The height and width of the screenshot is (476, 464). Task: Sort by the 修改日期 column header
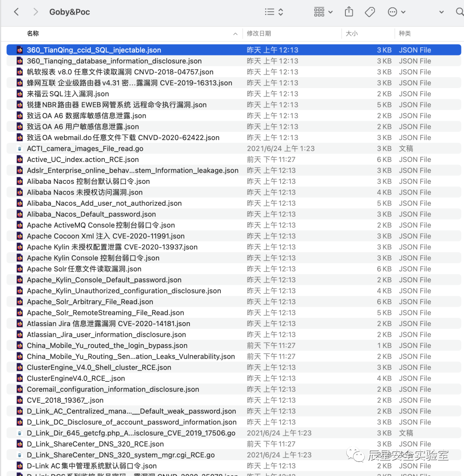259,34
